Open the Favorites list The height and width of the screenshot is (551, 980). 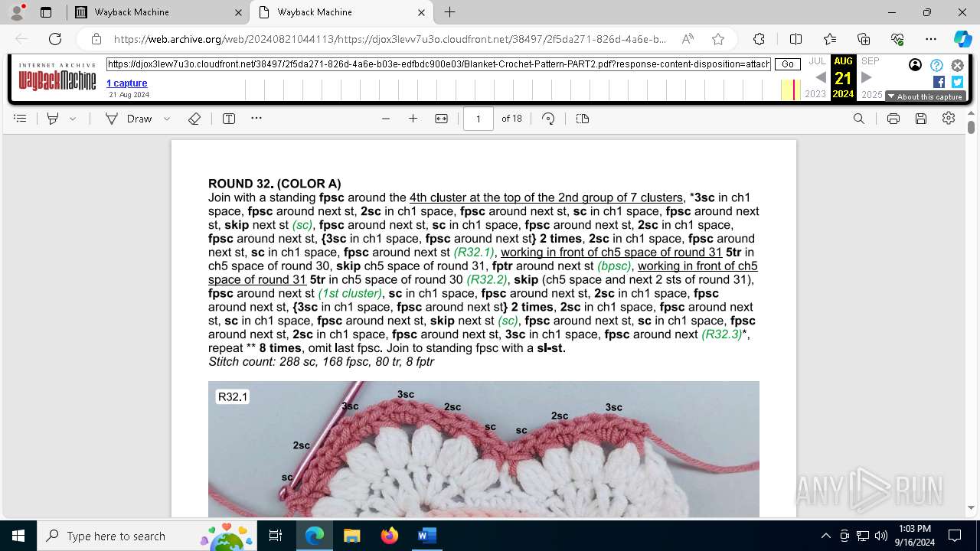[x=830, y=39]
